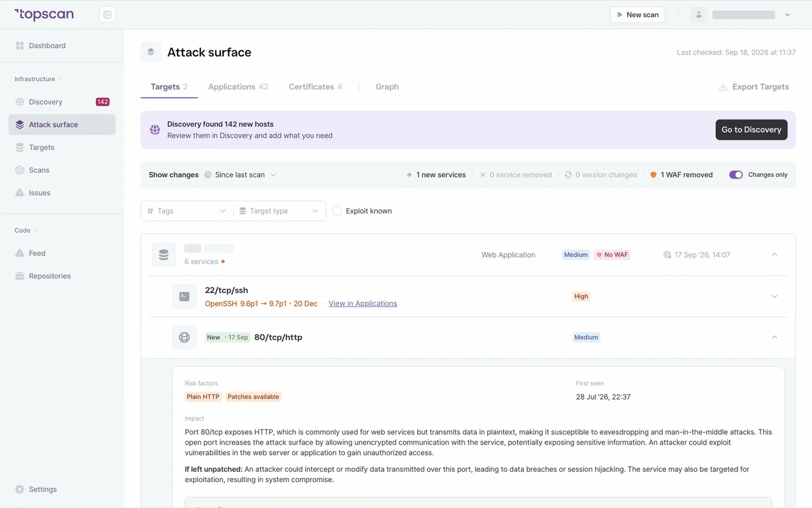
Task: Check the Exploit known checkbox
Action: [337, 211]
